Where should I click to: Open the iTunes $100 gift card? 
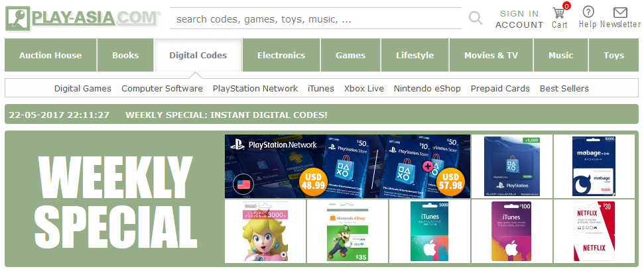coord(512,231)
